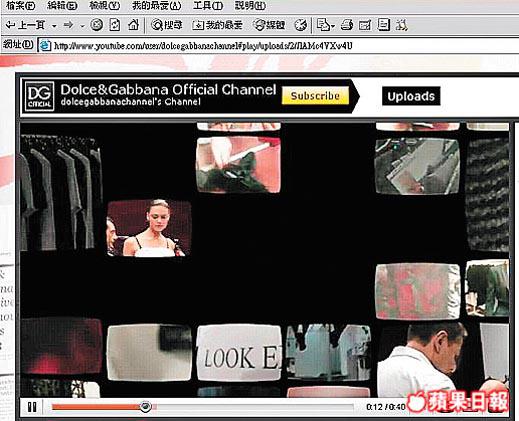Expand the back history dropdown arrow
Screen dimensions: 519x421
coord(54,26)
